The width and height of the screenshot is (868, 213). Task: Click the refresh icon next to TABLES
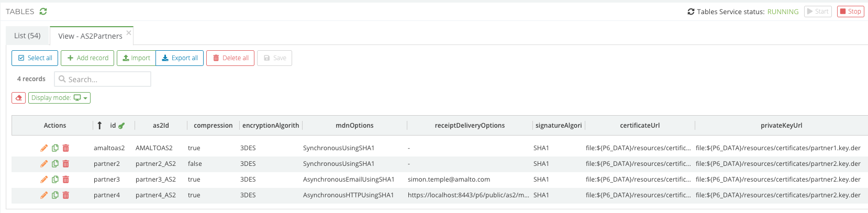click(x=43, y=12)
